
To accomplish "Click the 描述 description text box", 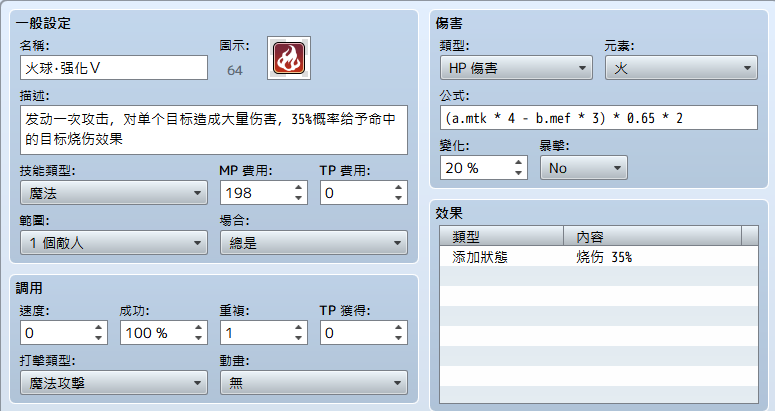I will 214,130.
